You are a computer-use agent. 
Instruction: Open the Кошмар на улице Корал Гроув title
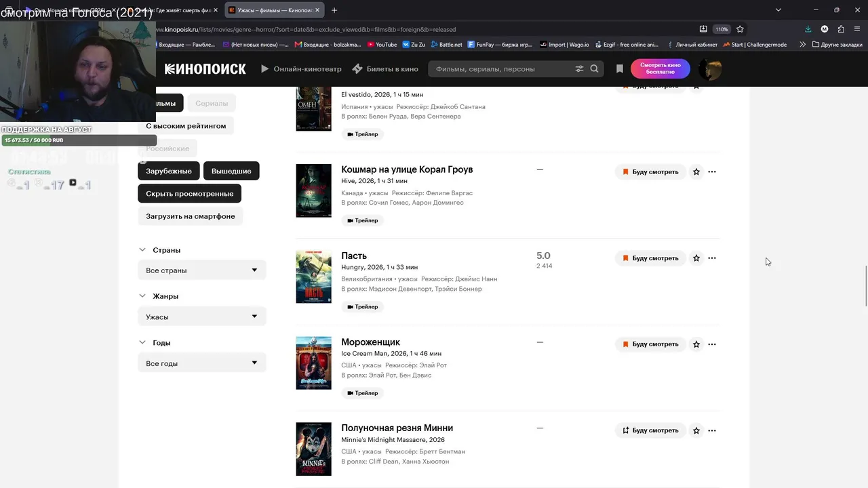(x=407, y=169)
